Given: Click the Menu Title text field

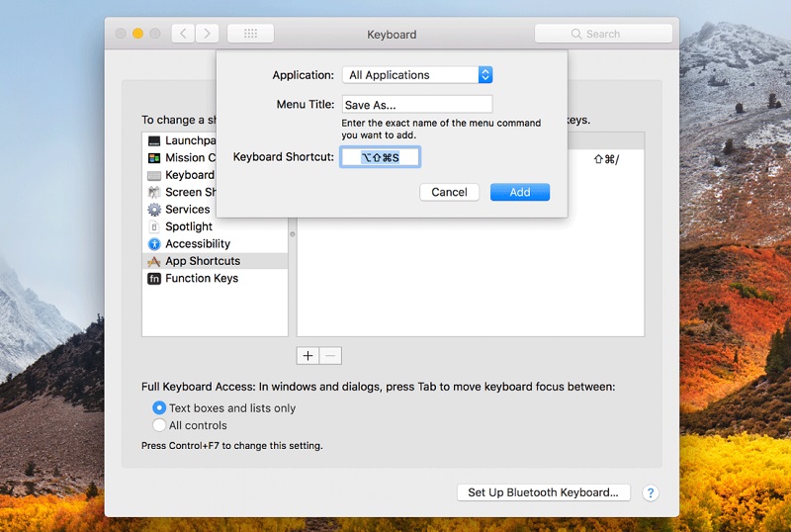Looking at the screenshot, I should (416, 105).
